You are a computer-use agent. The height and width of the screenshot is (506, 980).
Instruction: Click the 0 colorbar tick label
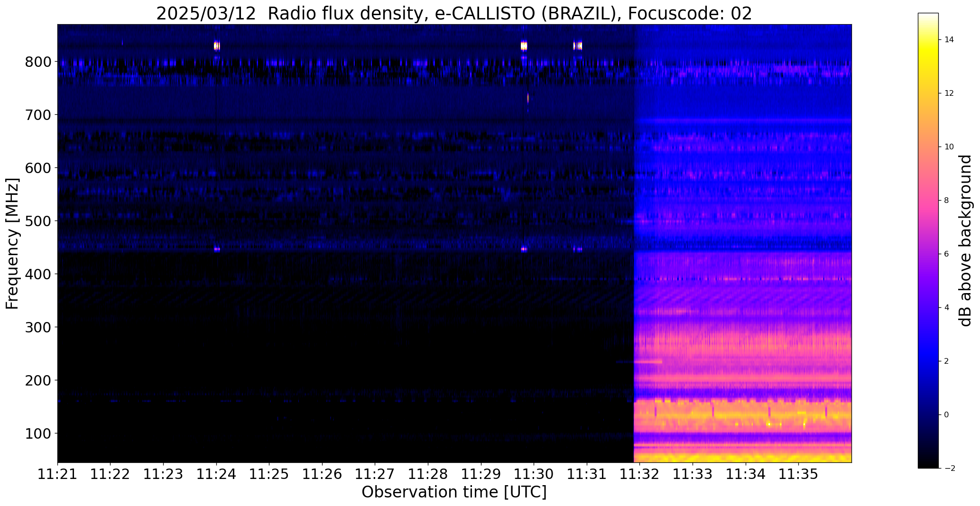(x=946, y=415)
